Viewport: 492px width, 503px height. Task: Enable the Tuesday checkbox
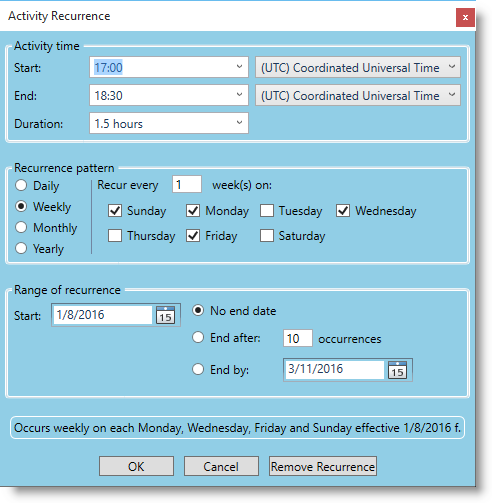click(x=267, y=211)
